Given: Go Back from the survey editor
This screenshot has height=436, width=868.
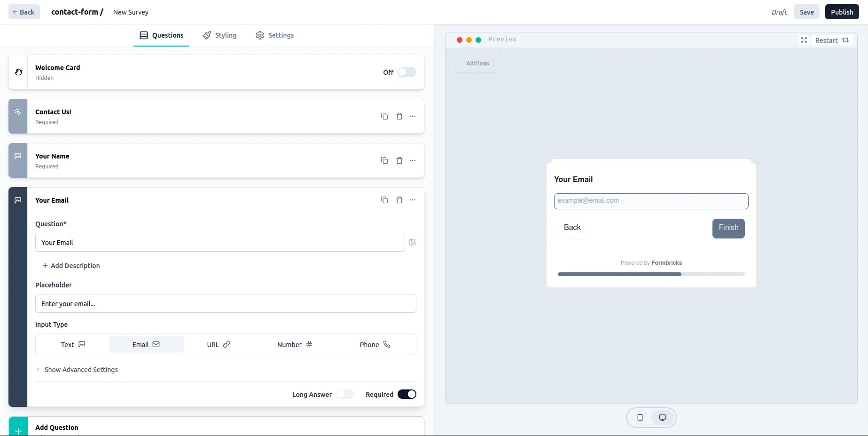Looking at the screenshot, I should coord(24,12).
